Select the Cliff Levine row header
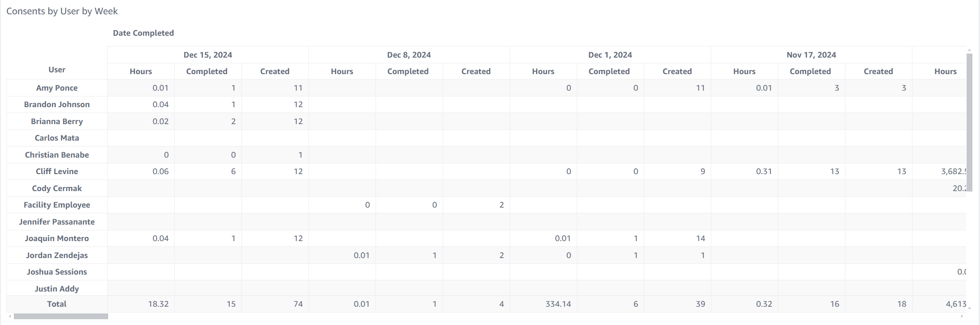The height and width of the screenshot is (325, 980). click(57, 171)
